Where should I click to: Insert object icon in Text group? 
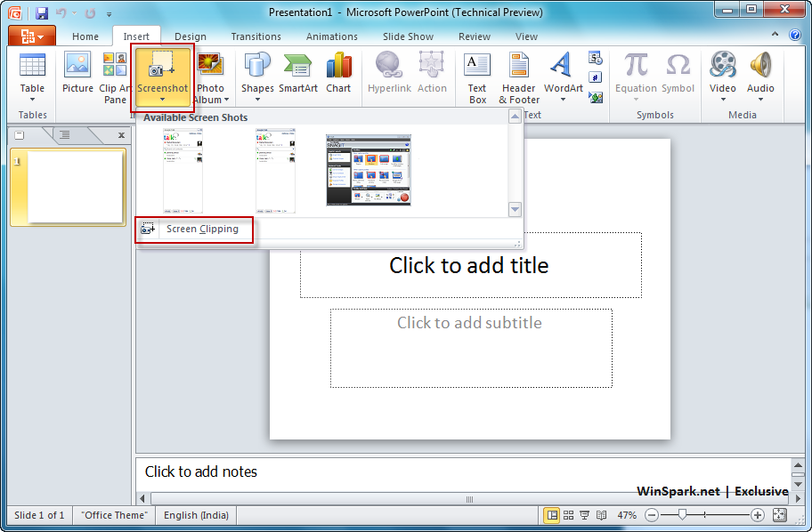[x=596, y=97]
